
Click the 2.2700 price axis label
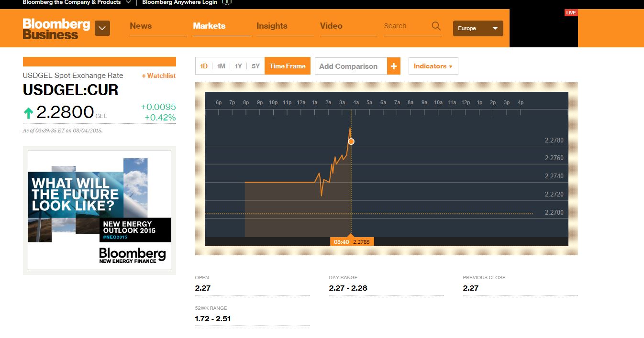pos(554,212)
